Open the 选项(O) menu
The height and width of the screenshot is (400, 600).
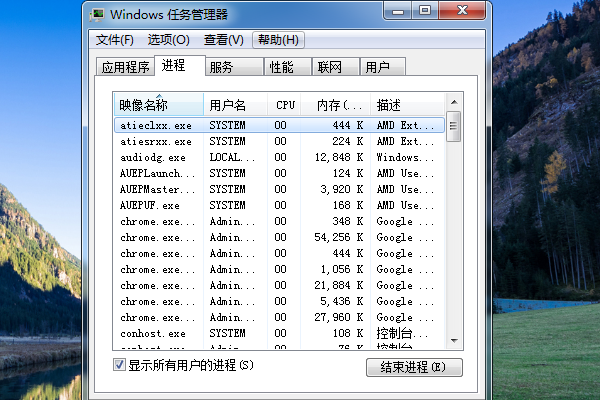pyautogui.click(x=168, y=40)
